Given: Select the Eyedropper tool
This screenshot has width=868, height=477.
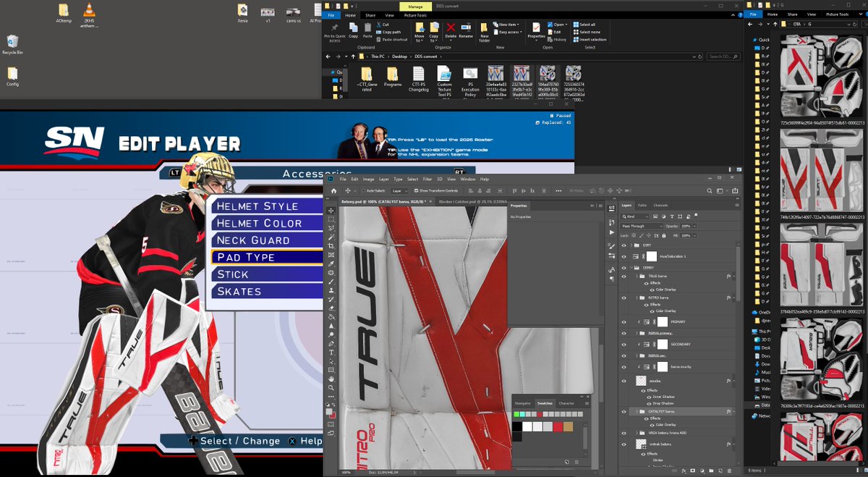Looking at the screenshot, I should coord(331,264).
